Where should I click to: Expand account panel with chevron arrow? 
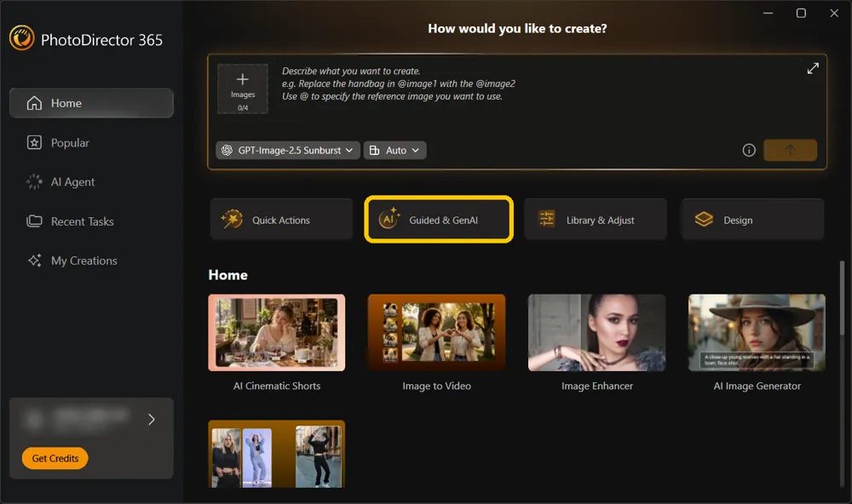(152, 419)
